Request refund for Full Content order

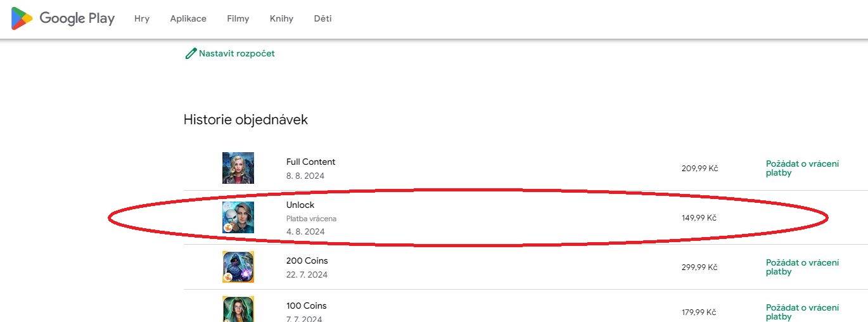point(802,168)
